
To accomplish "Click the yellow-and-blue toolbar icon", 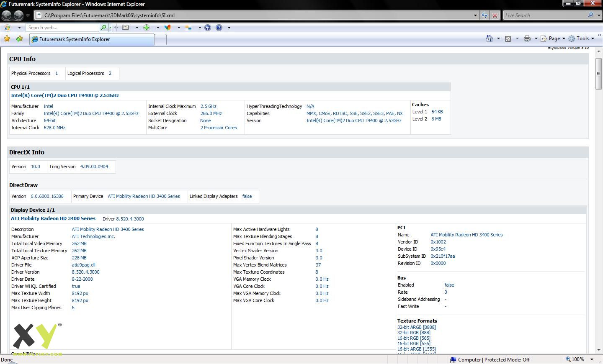I will 188,28.
